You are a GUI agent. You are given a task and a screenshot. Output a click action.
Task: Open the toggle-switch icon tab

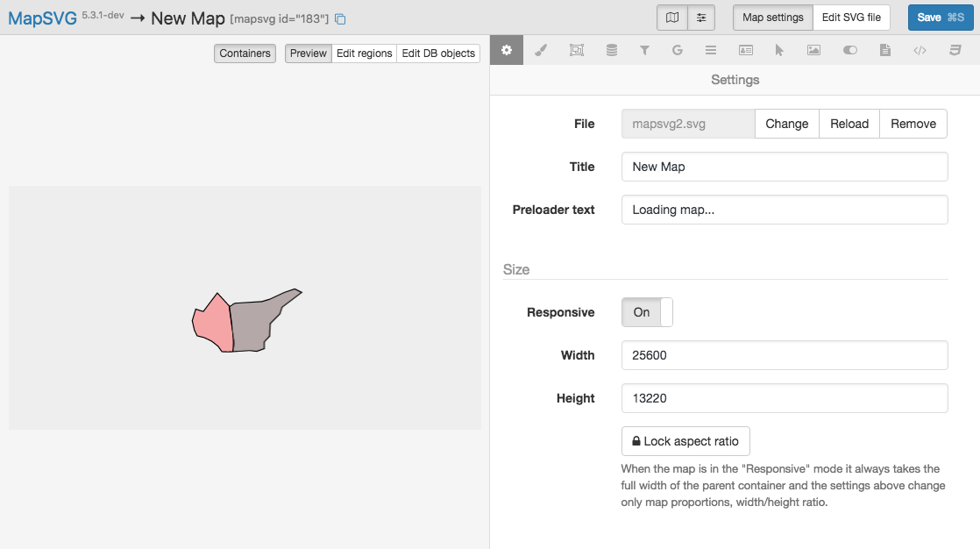tap(850, 50)
